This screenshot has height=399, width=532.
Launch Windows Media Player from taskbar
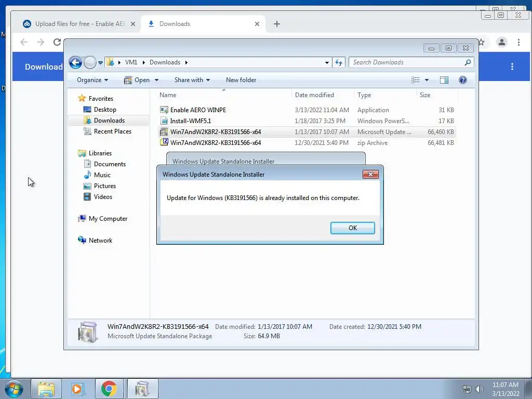tap(78, 389)
